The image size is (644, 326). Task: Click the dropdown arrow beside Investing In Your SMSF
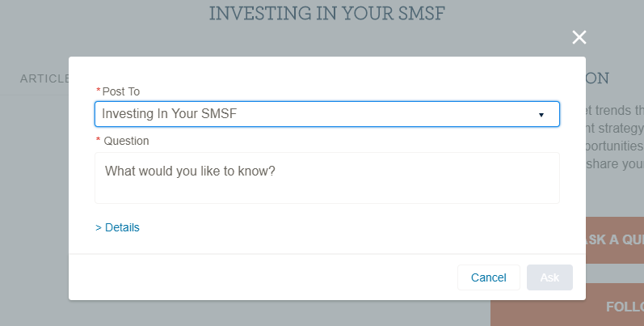pos(541,115)
